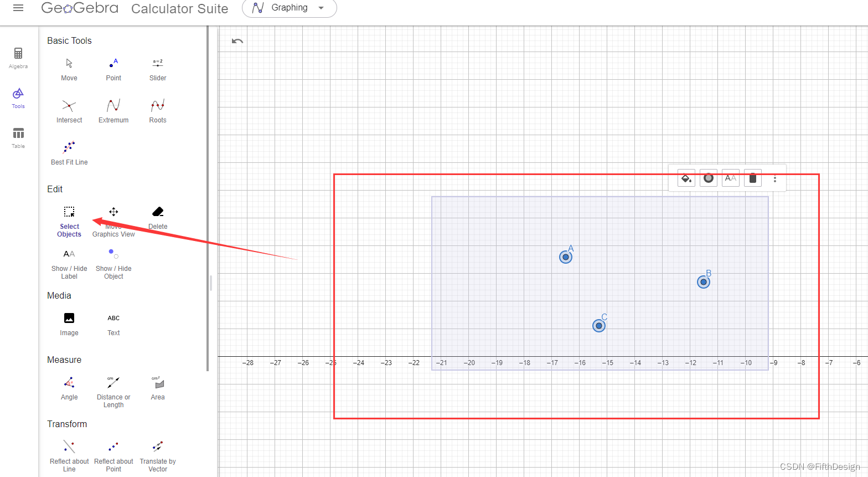Select the Reflect about Point tool
Screen dimensions: 868x477
click(x=113, y=457)
